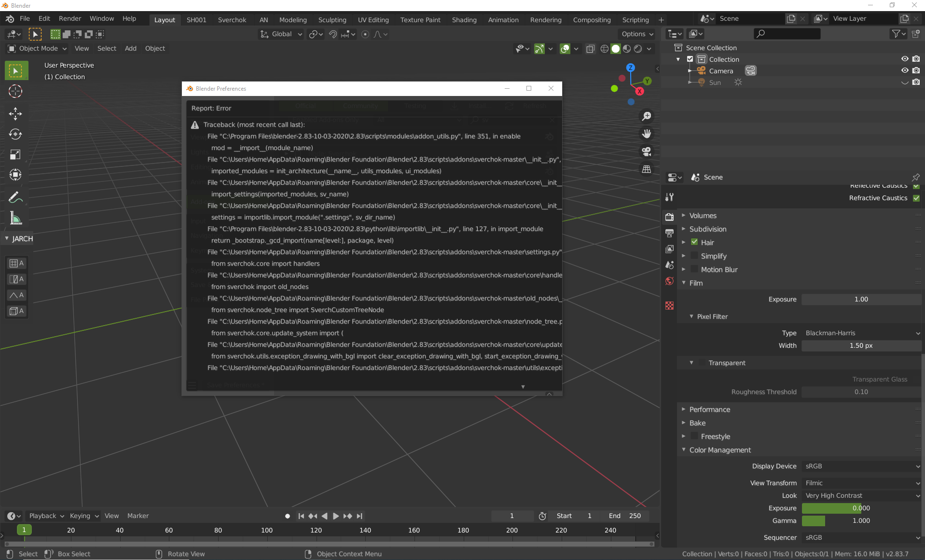Pick the Rotate tool
Viewport: 925px width, 560px height.
(15, 134)
